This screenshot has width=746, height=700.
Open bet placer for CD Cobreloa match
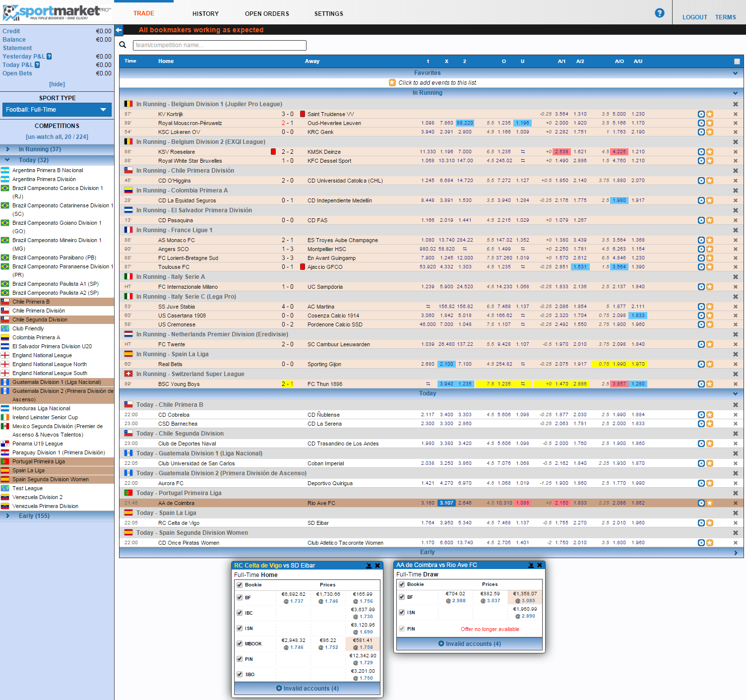(x=701, y=415)
